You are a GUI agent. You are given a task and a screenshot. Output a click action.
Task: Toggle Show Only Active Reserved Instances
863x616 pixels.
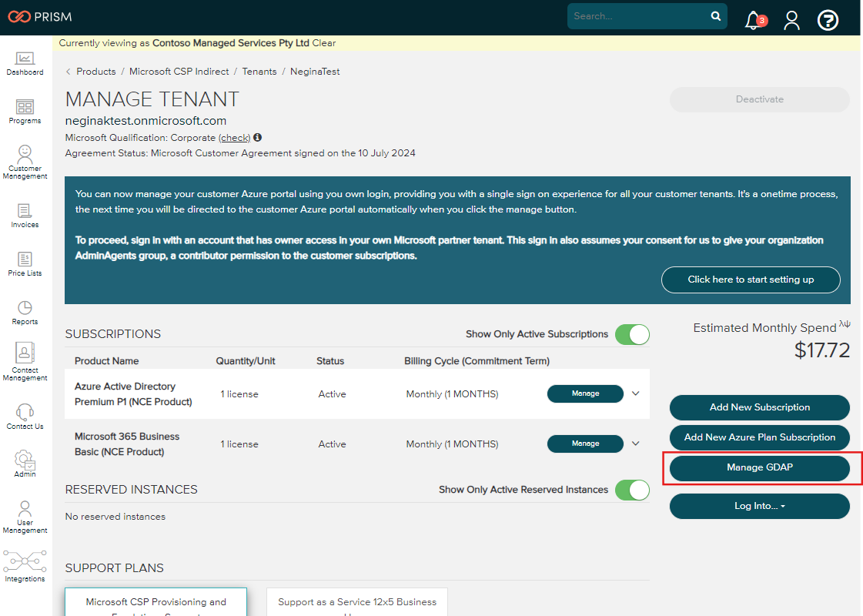632,490
